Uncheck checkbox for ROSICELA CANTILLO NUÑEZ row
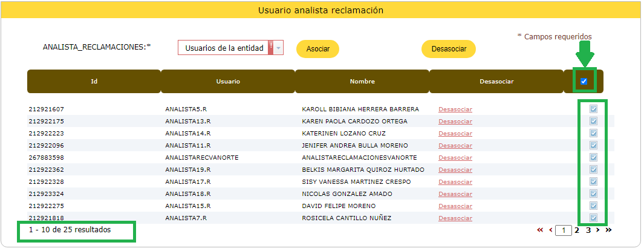The height and width of the screenshot is (251, 644). (593, 218)
